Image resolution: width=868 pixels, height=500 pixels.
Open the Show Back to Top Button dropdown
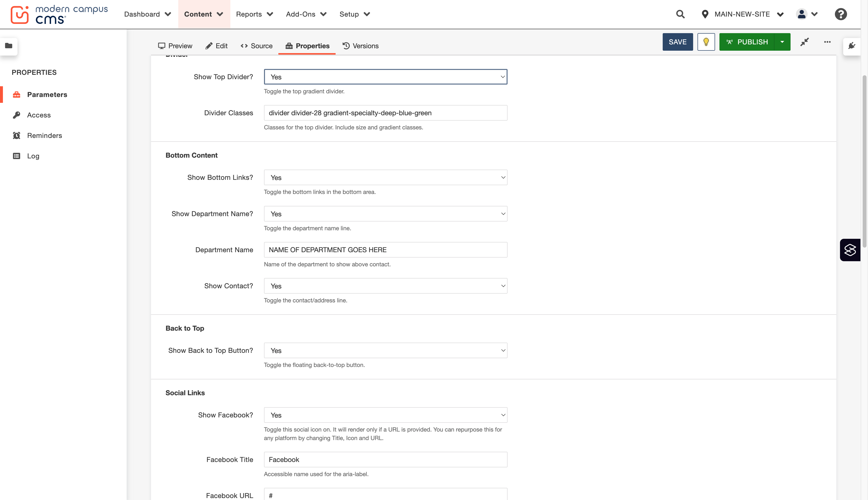coord(386,351)
